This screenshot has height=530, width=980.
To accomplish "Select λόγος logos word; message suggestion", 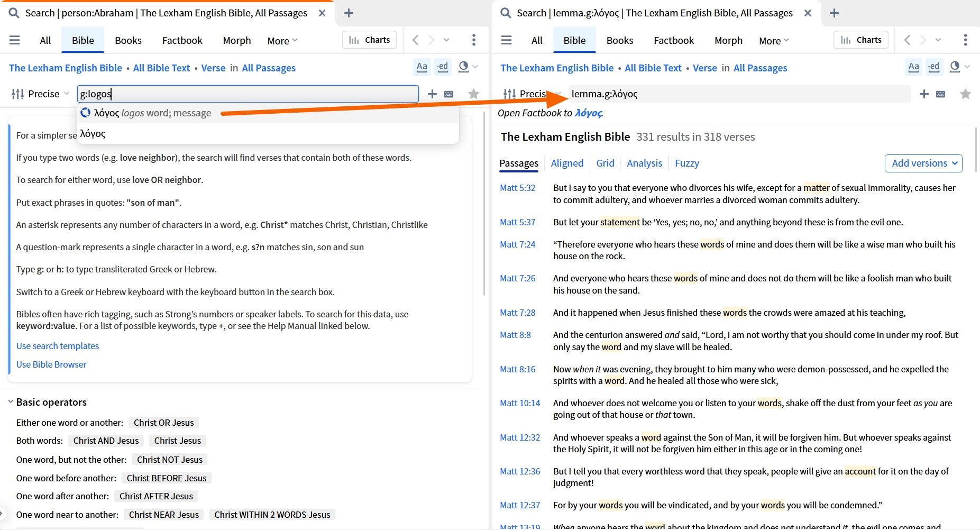I will [268, 113].
